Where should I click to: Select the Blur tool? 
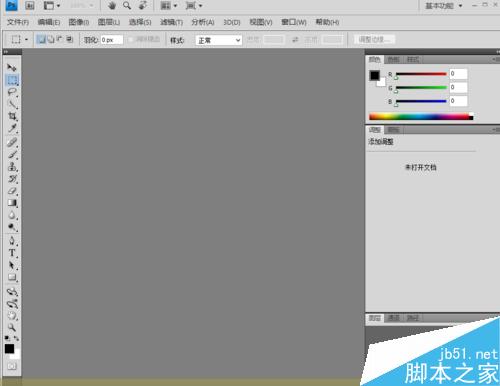click(x=12, y=215)
